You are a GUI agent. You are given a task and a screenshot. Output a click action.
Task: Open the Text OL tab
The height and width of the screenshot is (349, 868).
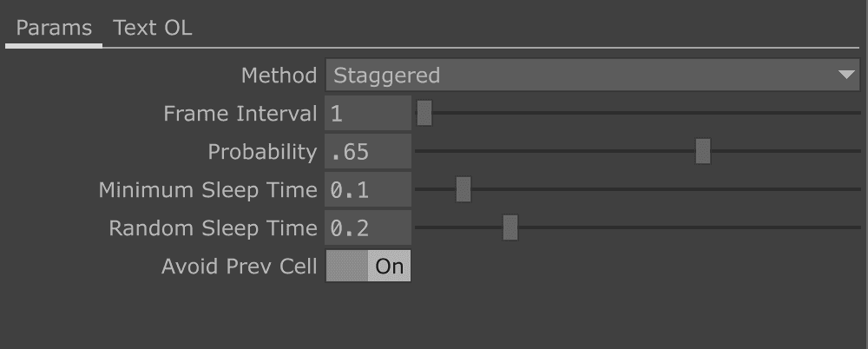(153, 28)
